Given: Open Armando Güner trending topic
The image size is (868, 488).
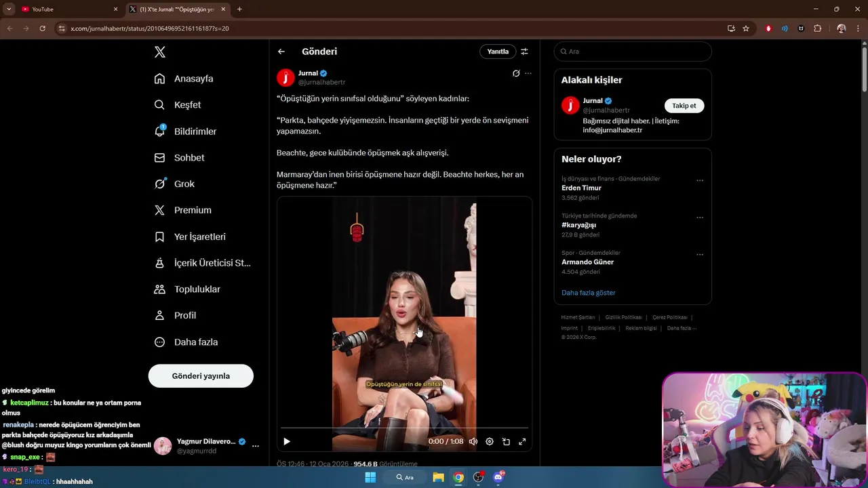Looking at the screenshot, I should click(x=587, y=262).
